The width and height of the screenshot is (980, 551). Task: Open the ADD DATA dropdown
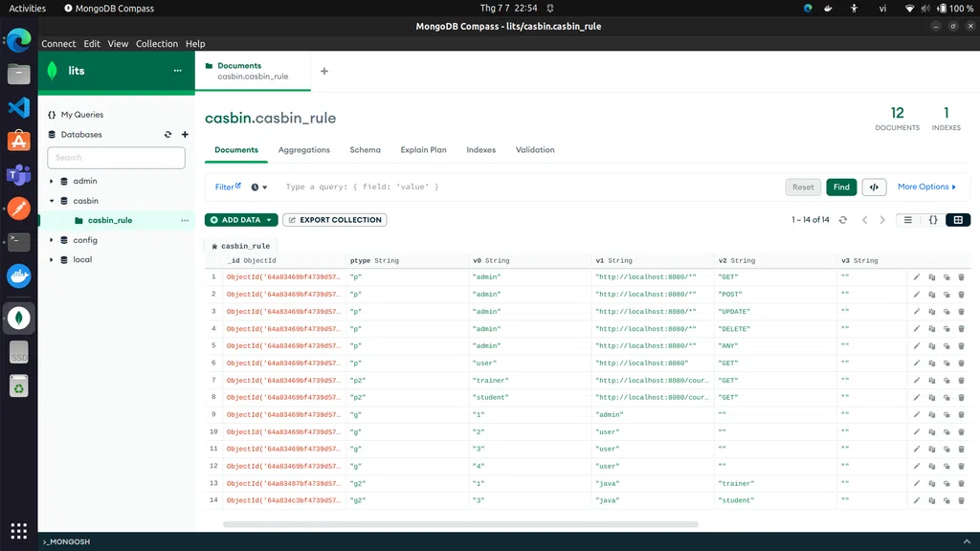tap(241, 220)
